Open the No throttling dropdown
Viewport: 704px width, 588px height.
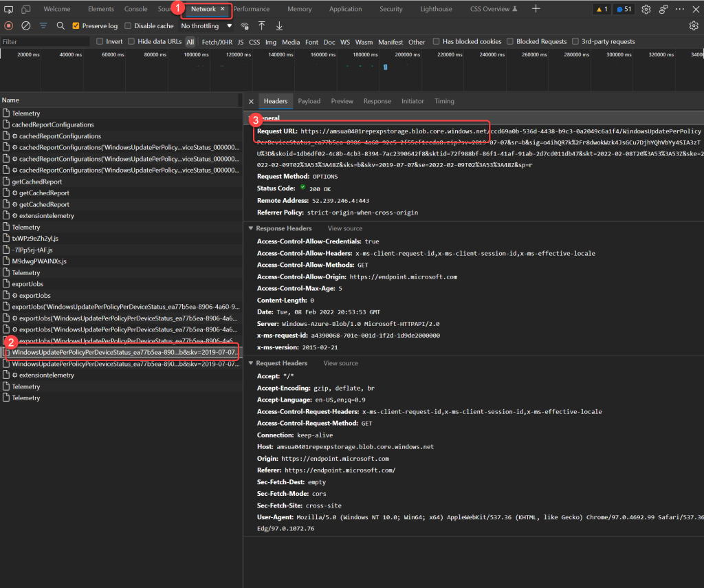[206, 25]
